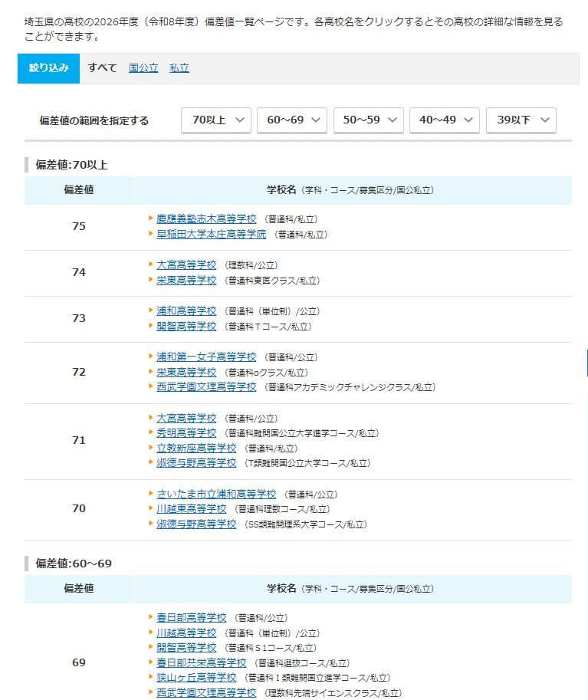Open the 39以下 range dropdown
Viewport: 588px width, 700px height.
(x=521, y=120)
